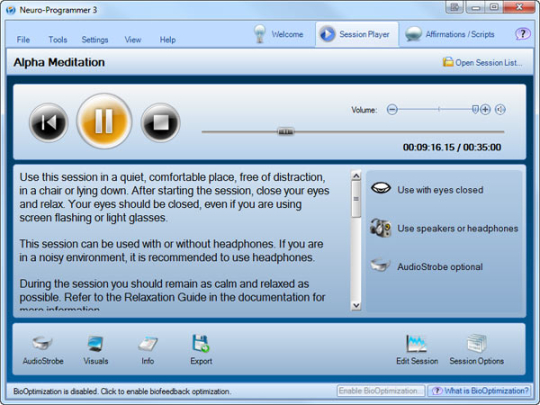Click the elapsed time readout 00:09:16.15
Viewport: 540px width, 405px height.
(x=429, y=147)
